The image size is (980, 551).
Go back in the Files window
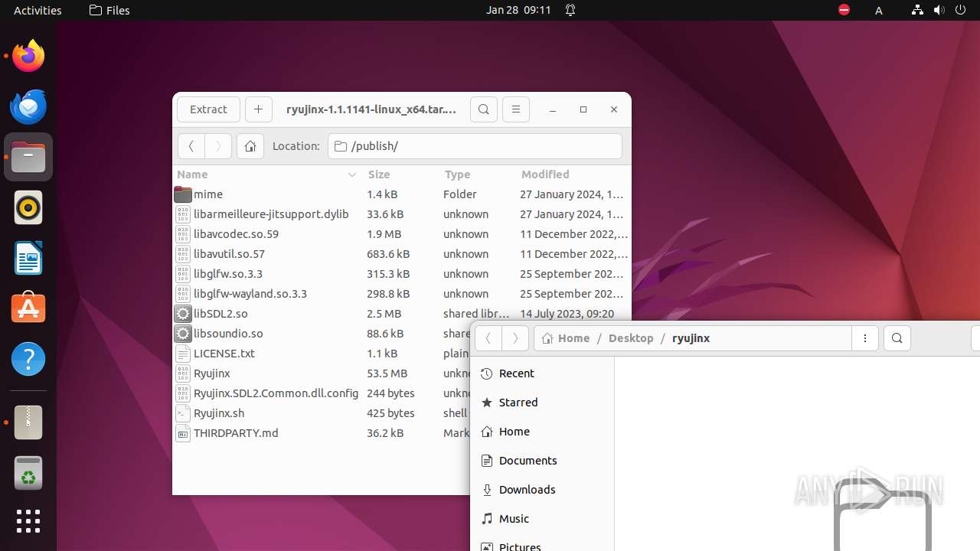(x=488, y=338)
